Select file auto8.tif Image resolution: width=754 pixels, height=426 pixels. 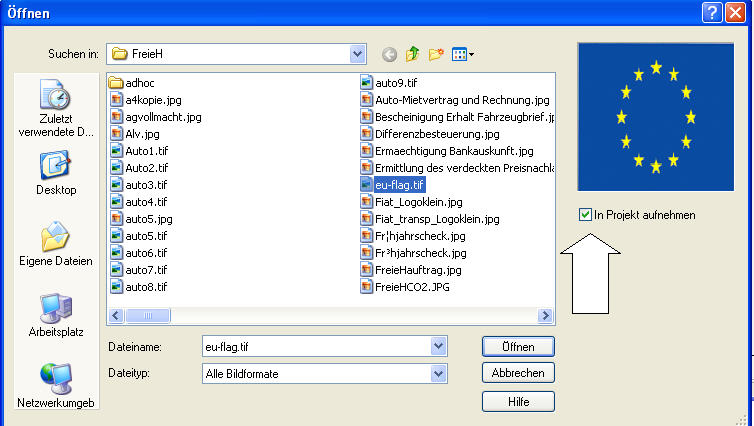click(139, 287)
